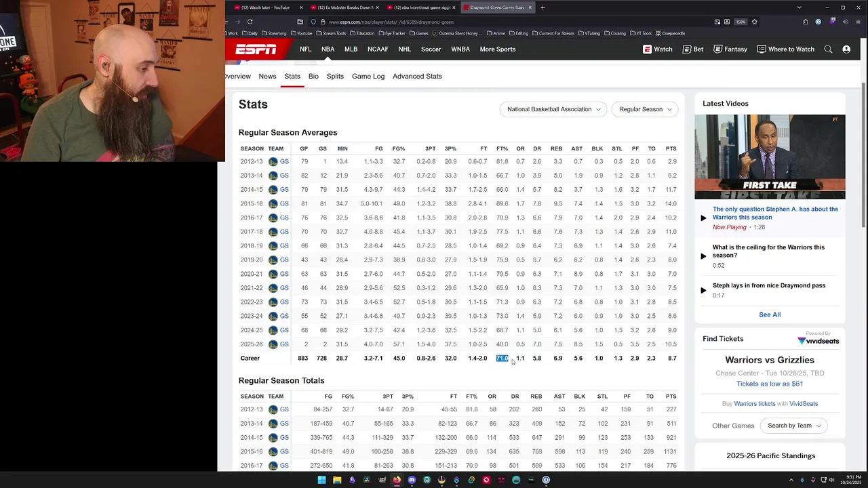
Task: Click the ESPN logo
Action: pos(256,49)
